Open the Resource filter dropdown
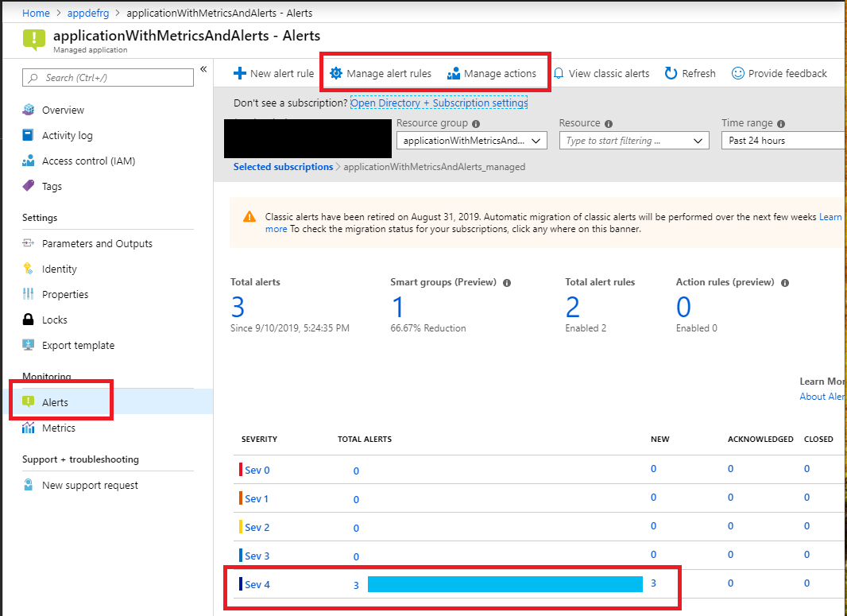 pyautogui.click(x=634, y=141)
